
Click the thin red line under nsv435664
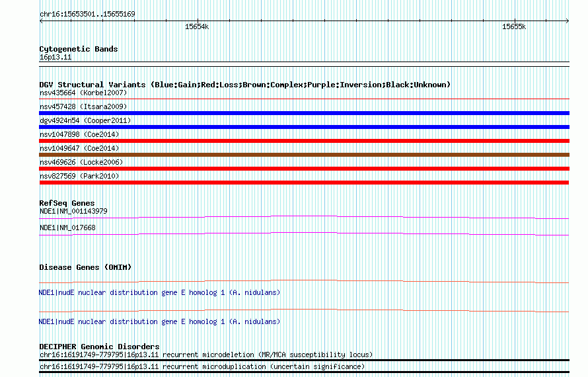coord(304,99)
